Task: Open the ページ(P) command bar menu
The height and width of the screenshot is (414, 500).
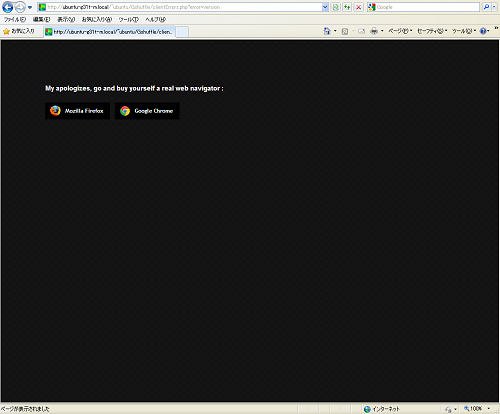Action: (x=400, y=31)
